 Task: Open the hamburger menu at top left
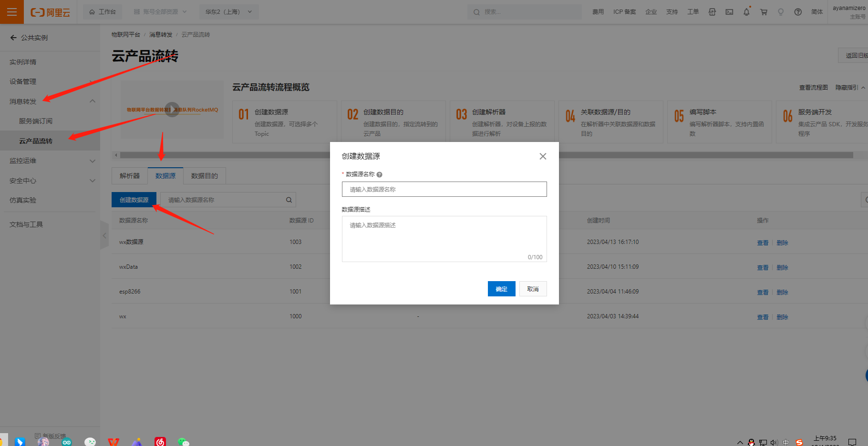point(12,12)
